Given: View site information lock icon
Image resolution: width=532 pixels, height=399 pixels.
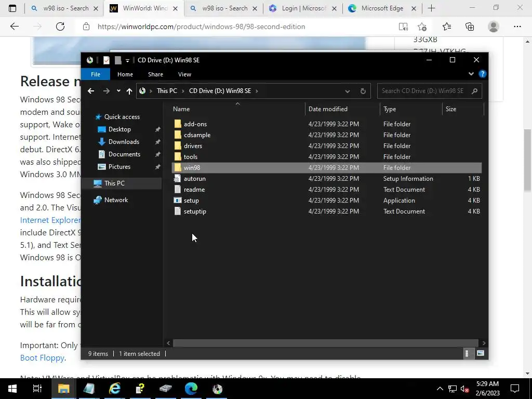Looking at the screenshot, I should click(x=86, y=26).
